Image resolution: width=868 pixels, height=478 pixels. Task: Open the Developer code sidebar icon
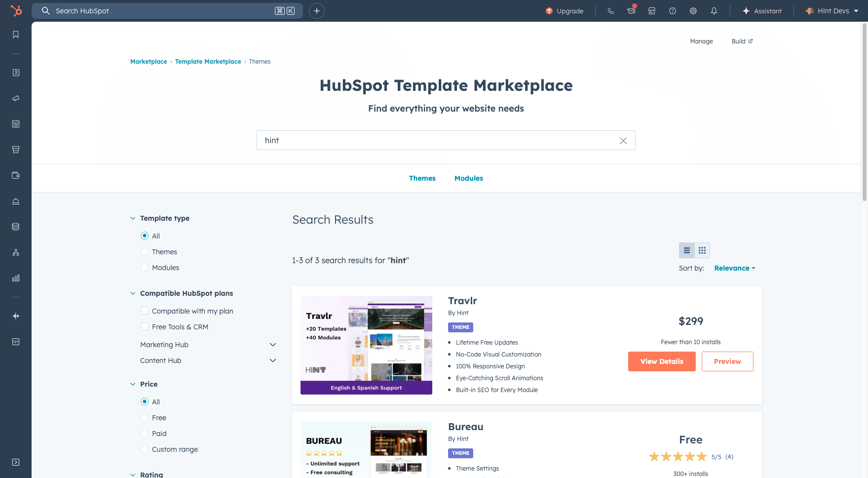[15, 342]
